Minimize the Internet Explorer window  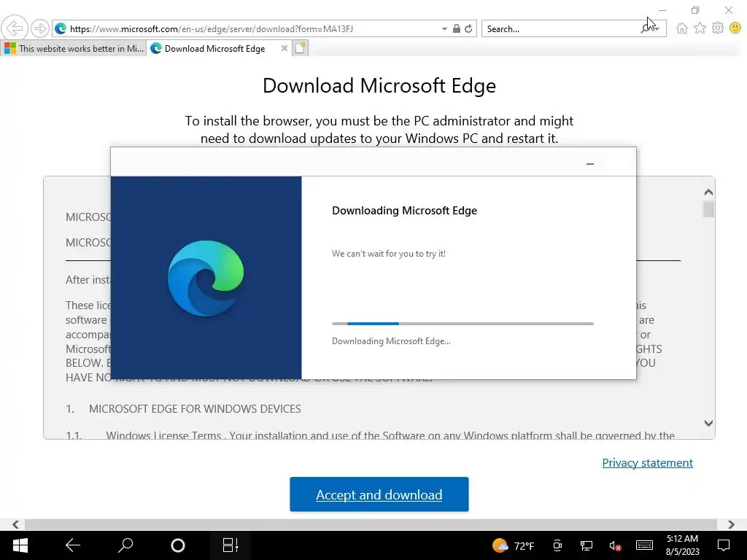(662, 10)
